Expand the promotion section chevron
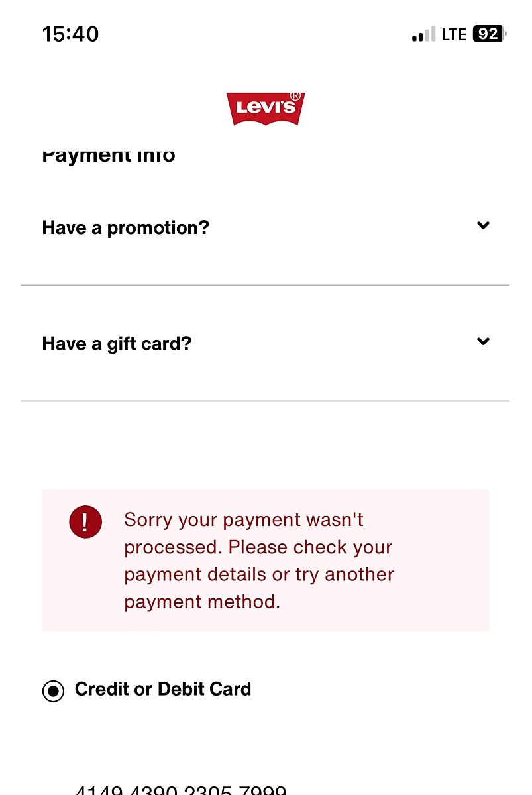The image size is (532, 795). click(x=484, y=225)
